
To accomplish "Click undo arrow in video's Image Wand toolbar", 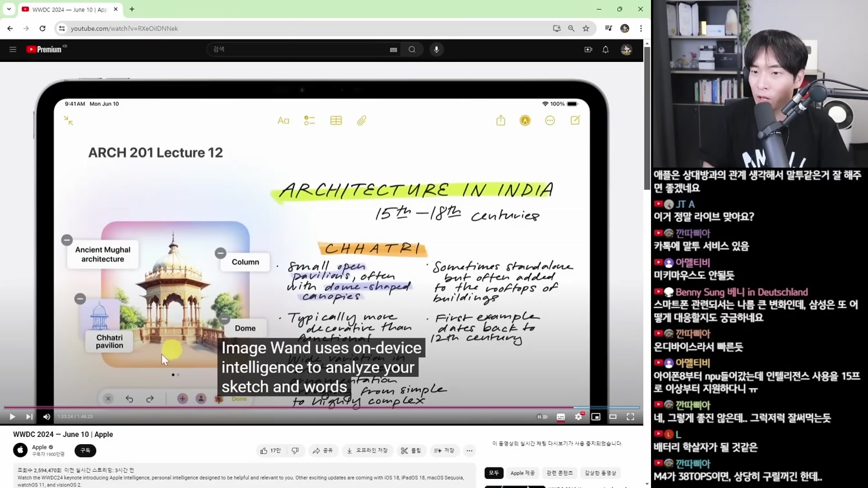I will pyautogui.click(x=130, y=399).
